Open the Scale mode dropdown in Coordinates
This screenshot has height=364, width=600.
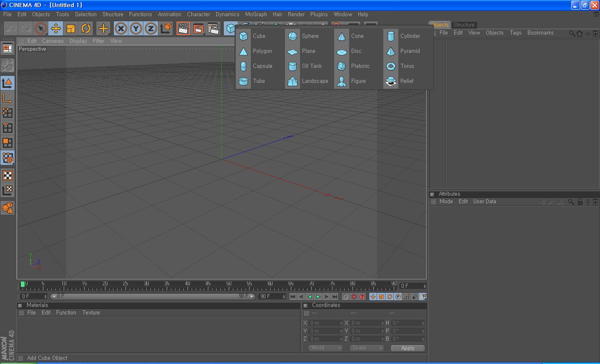click(367, 348)
